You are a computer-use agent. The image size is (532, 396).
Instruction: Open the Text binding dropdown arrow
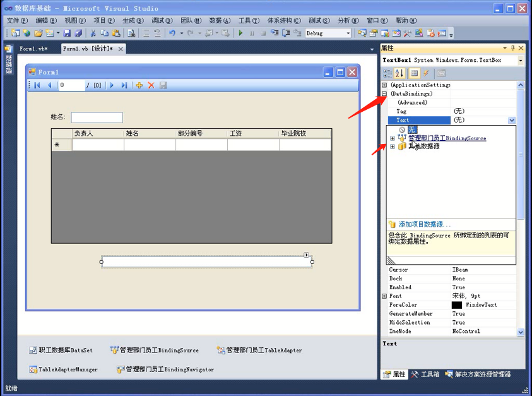click(x=512, y=120)
